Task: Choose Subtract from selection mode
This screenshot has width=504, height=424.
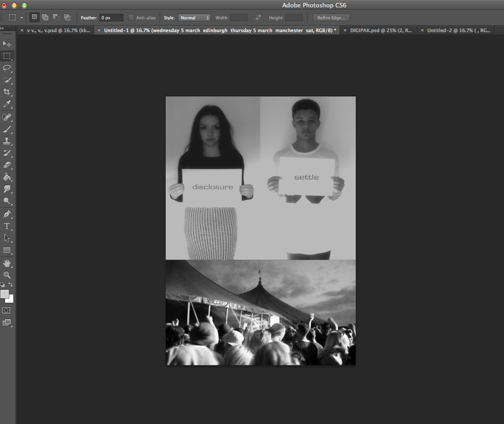Action: tap(56, 17)
